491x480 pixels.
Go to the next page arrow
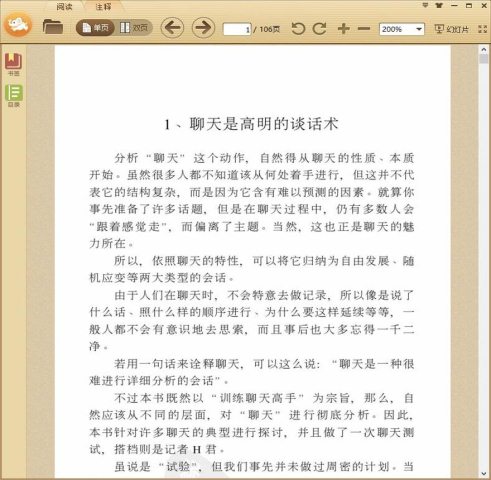coord(203,27)
